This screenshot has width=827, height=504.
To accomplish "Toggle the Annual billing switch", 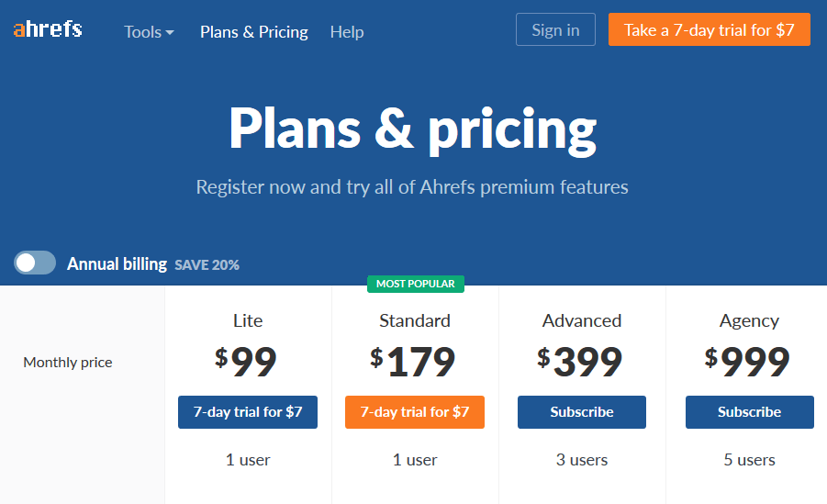I will tap(35, 263).
